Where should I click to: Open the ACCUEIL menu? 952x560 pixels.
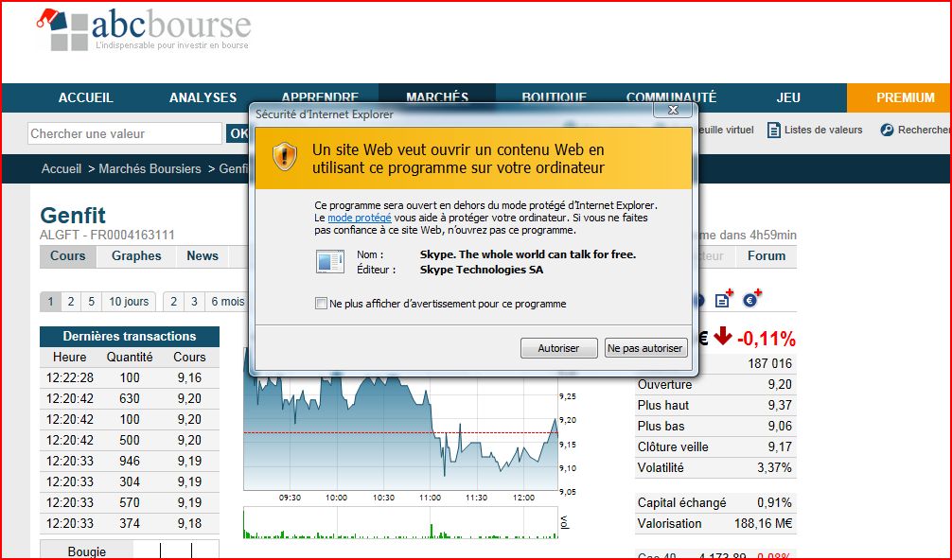[85, 97]
